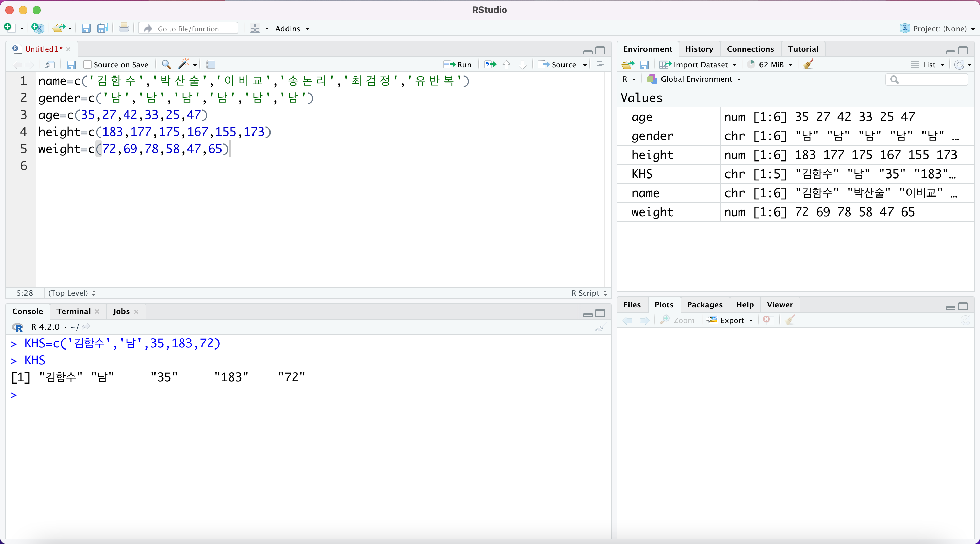Click the print document icon
Image resolution: width=980 pixels, height=544 pixels.
(x=124, y=28)
